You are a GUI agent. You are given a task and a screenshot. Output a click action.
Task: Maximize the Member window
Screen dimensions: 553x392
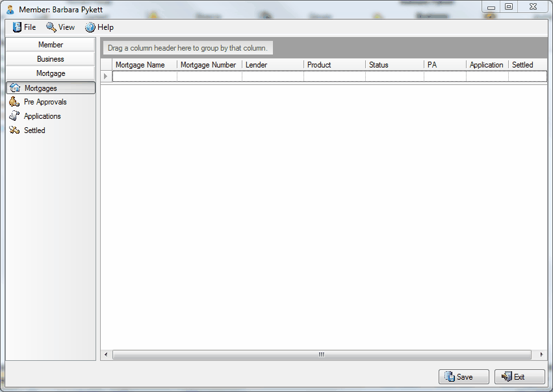click(509, 7)
